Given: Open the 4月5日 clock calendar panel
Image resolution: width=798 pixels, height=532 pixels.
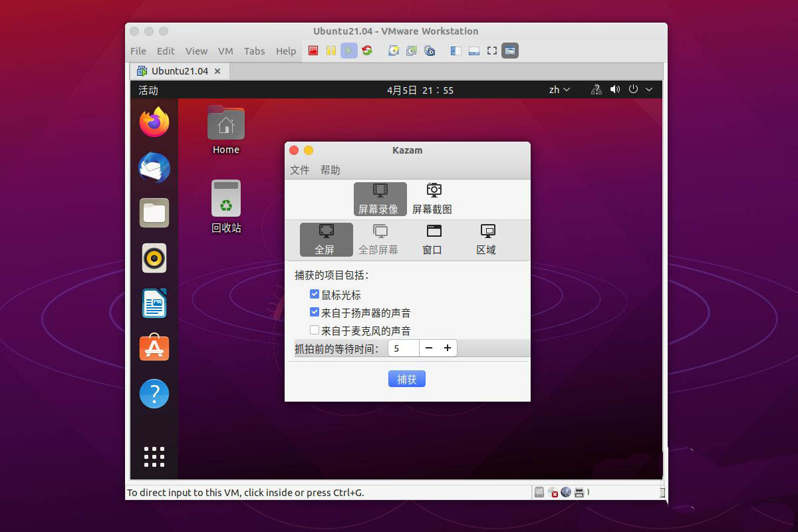Looking at the screenshot, I should pyautogui.click(x=420, y=90).
